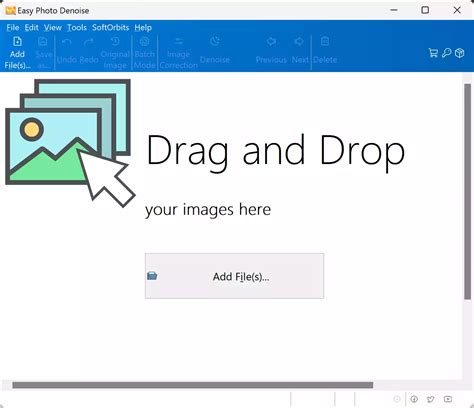The height and width of the screenshot is (408, 474).
Task: Click the Save as toolbar icon
Action: pyautogui.click(x=43, y=41)
